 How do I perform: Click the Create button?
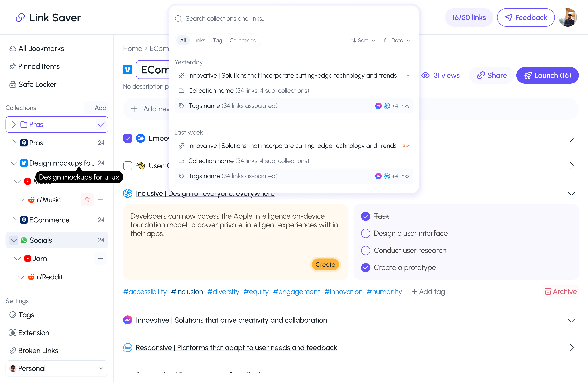(325, 264)
